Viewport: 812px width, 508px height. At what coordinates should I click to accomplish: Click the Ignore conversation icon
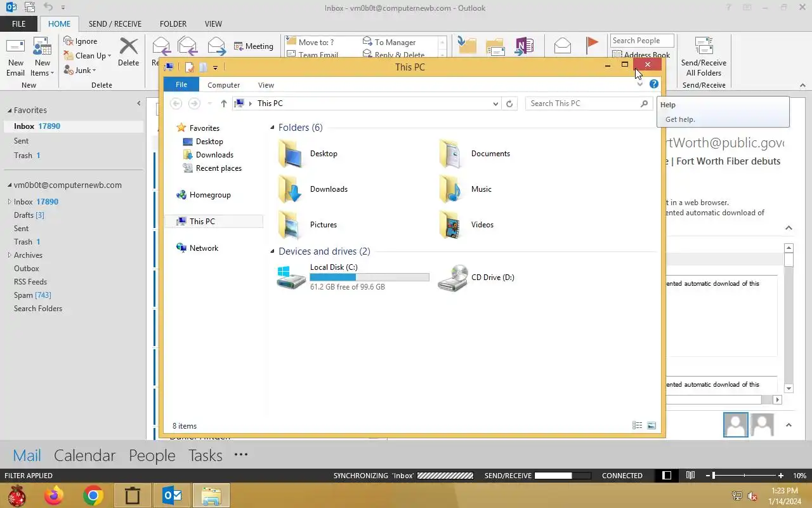click(x=69, y=41)
